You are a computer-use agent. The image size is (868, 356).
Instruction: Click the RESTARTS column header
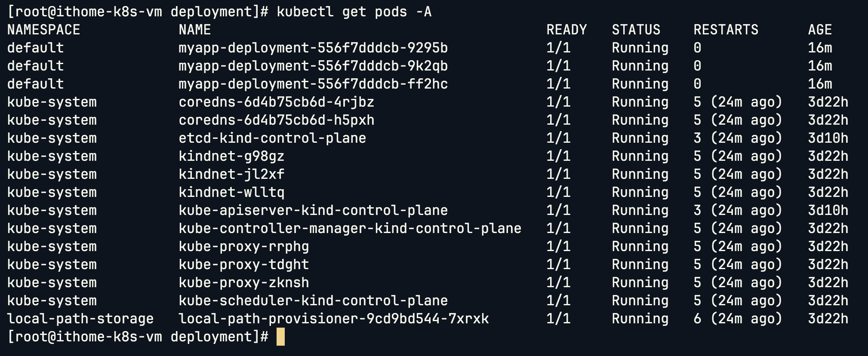726,30
